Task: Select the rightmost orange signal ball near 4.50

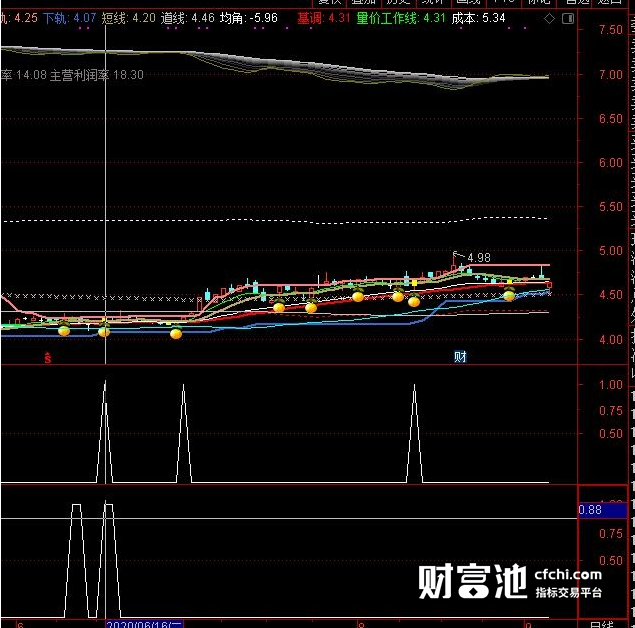Action: coord(509,296)
